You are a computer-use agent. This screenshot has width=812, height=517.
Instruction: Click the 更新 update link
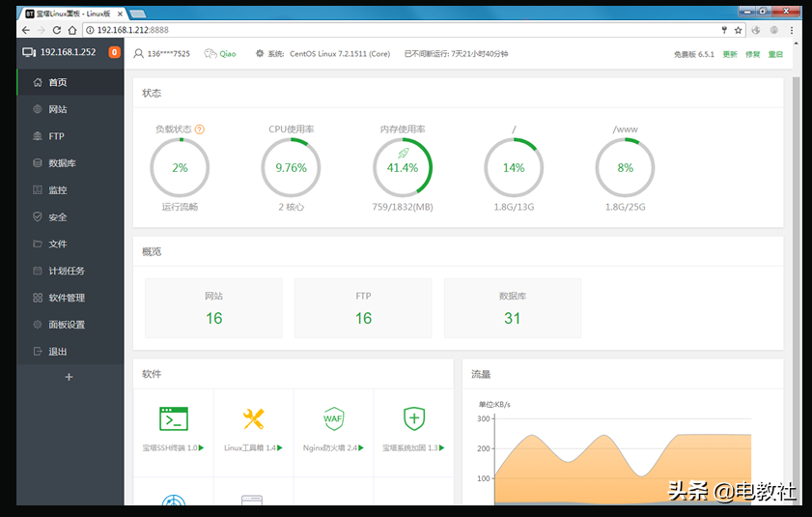click(x=730, y=54)
